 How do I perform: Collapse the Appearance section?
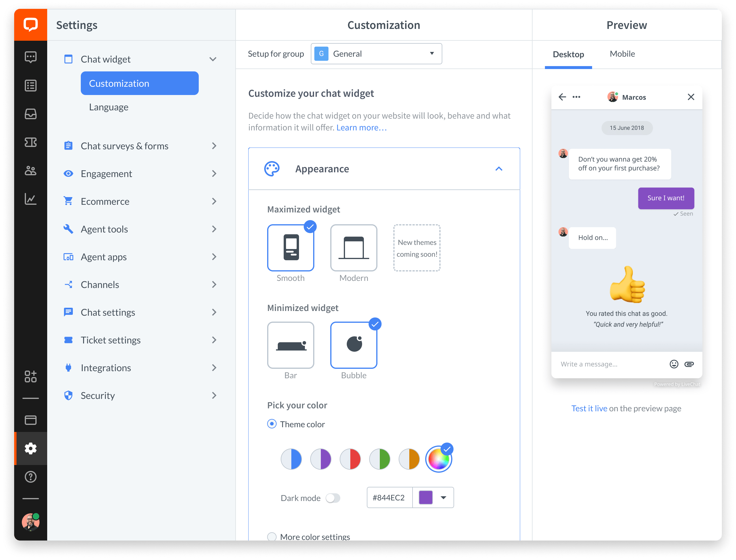tap(499, 169)
